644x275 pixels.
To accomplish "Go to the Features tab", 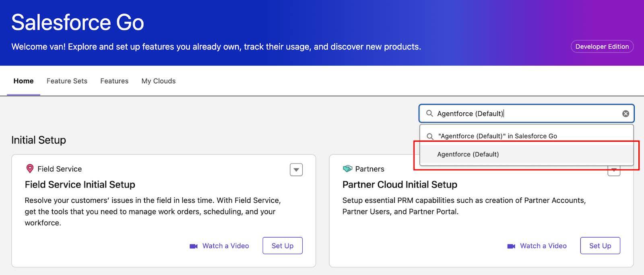I will [x=114, y=81].
